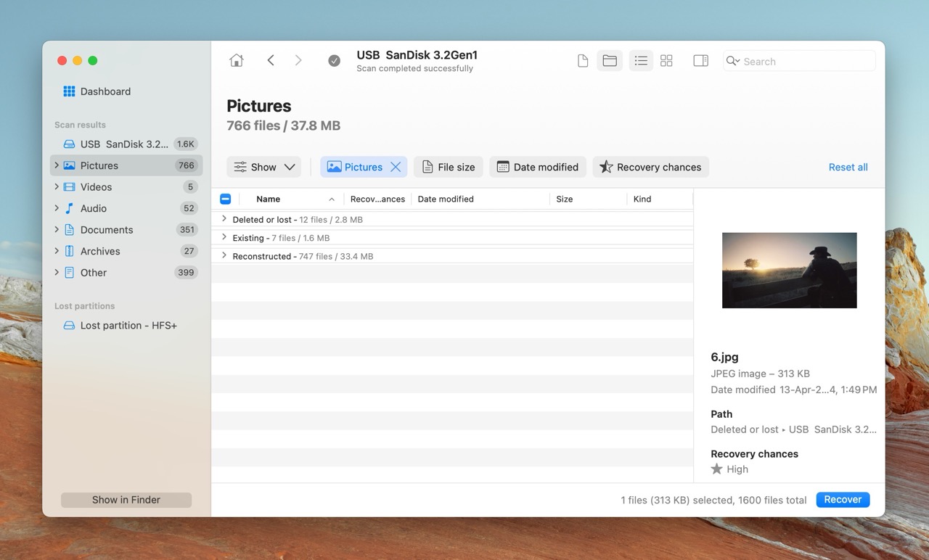Image resolution: width=929 pixels, height=560 pixels.
Task: Switch to folder view icon
Action: 610,62
